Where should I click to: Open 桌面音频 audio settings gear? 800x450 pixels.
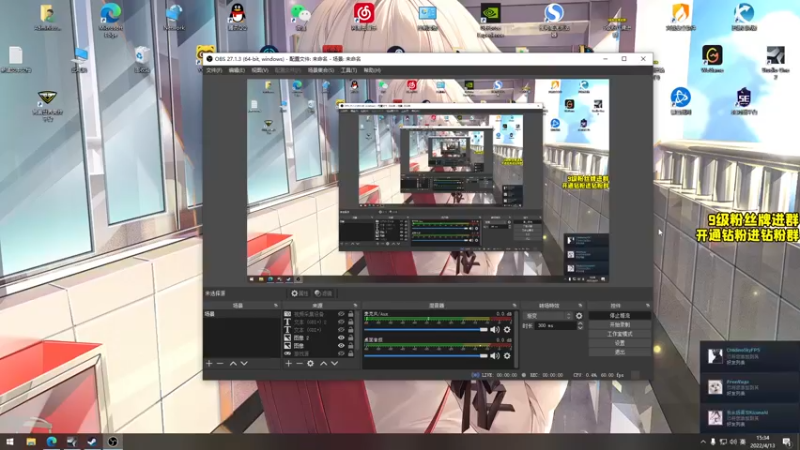[507, 356]
